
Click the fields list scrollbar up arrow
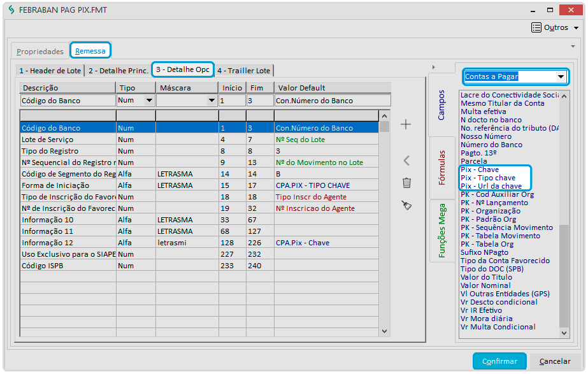564,96
